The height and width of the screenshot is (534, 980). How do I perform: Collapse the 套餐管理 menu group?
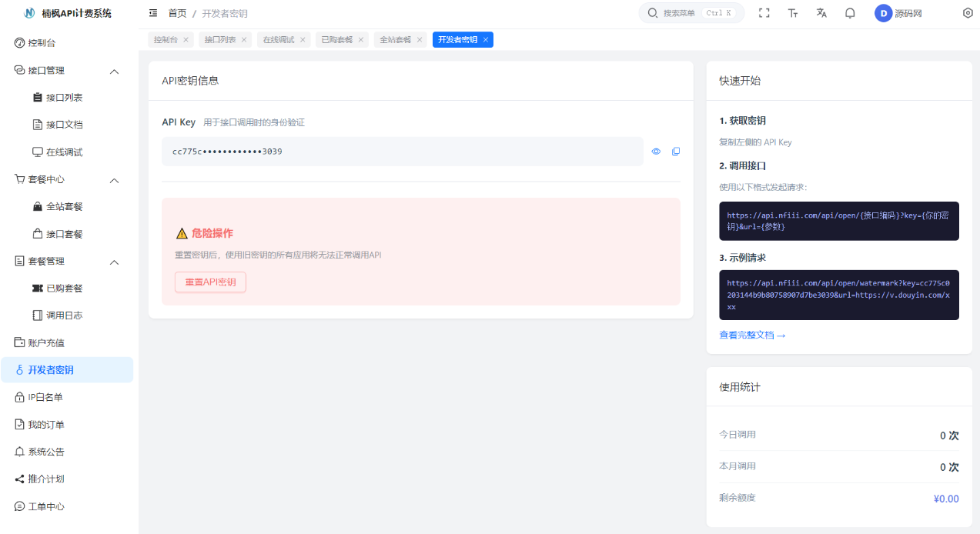point(115,262)
